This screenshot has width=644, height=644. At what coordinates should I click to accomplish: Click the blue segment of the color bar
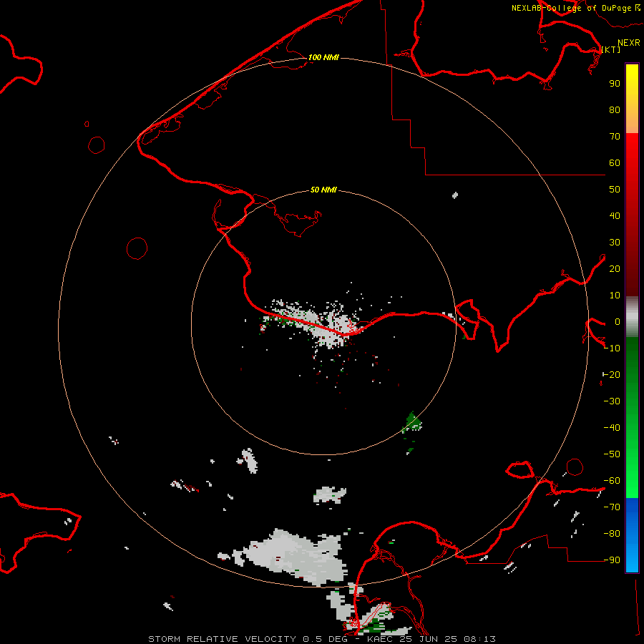(x=632, y=535)
